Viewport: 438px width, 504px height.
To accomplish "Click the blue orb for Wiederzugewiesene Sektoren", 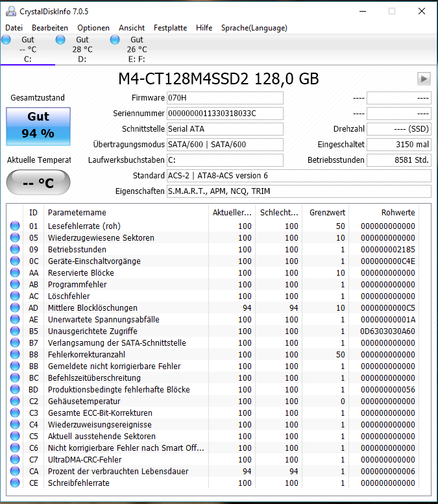I will coord(15,237).
